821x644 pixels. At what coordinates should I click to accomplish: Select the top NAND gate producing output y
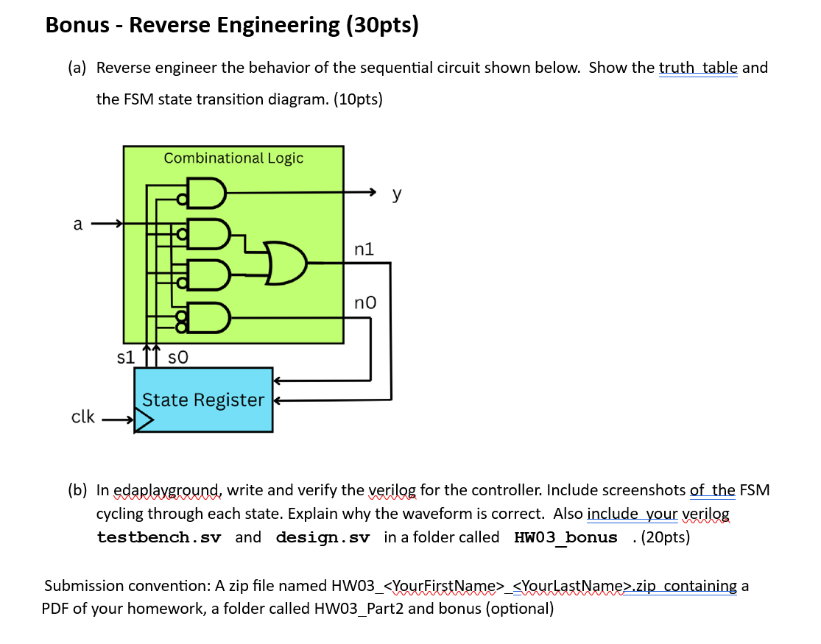click(206, 192)
